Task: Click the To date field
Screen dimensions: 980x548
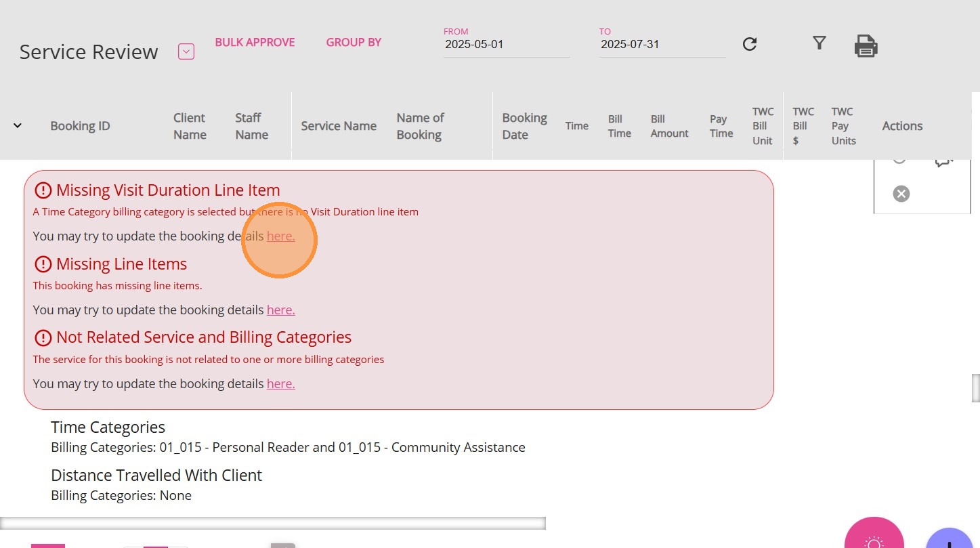Action: pyautogui.click(x=662, y=45)
